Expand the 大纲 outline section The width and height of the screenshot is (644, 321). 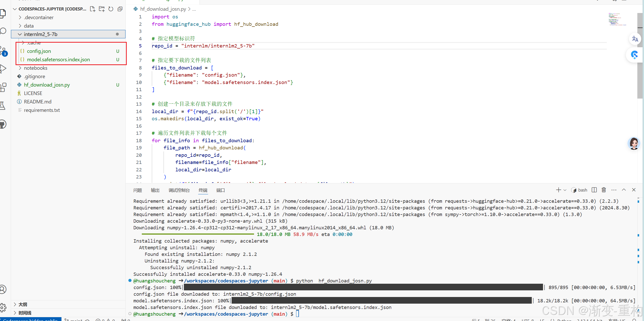click(x=22, y=304)
